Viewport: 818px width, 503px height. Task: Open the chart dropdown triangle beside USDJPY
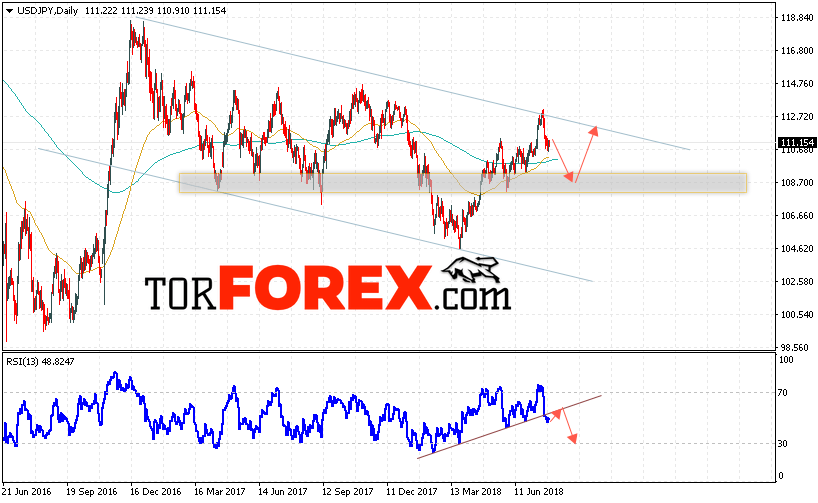tap(9, 11)
